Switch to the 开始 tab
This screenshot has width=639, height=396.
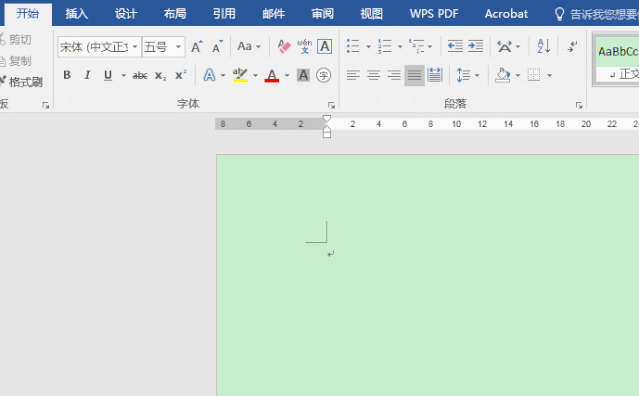pos(28,13)
